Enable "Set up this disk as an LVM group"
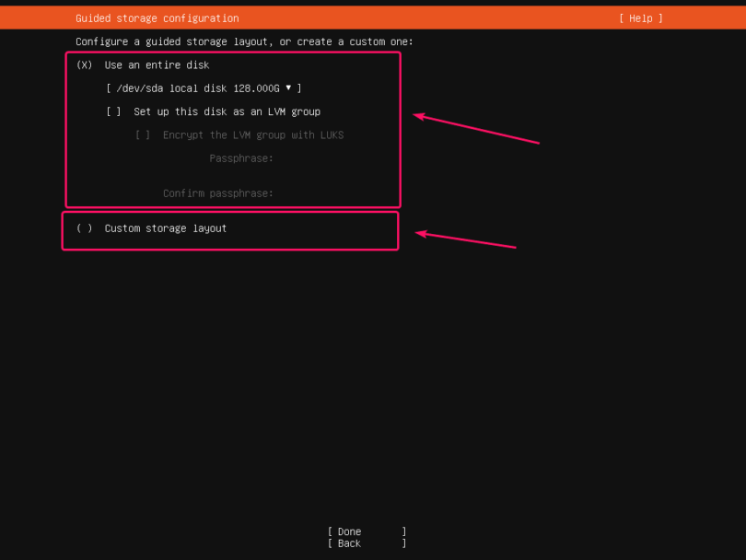Screen dimensions: 746x560 [113, 111]
